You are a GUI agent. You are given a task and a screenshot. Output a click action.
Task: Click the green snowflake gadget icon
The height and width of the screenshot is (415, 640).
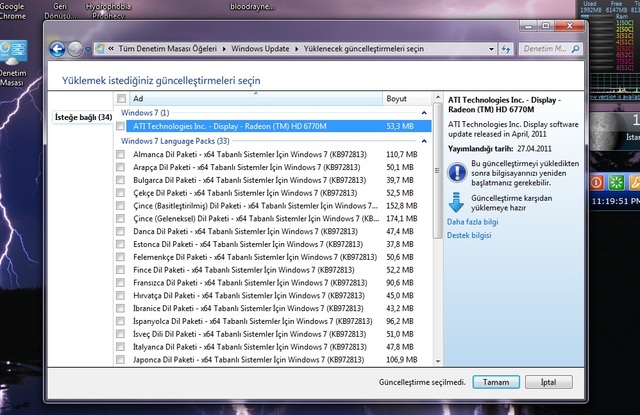tap(616, 182)
